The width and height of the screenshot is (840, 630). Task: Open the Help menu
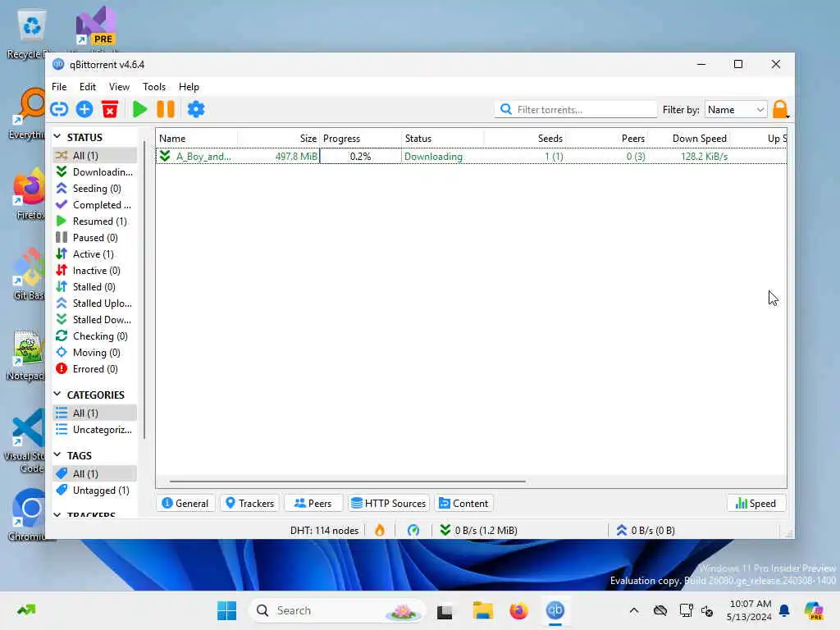189,87
